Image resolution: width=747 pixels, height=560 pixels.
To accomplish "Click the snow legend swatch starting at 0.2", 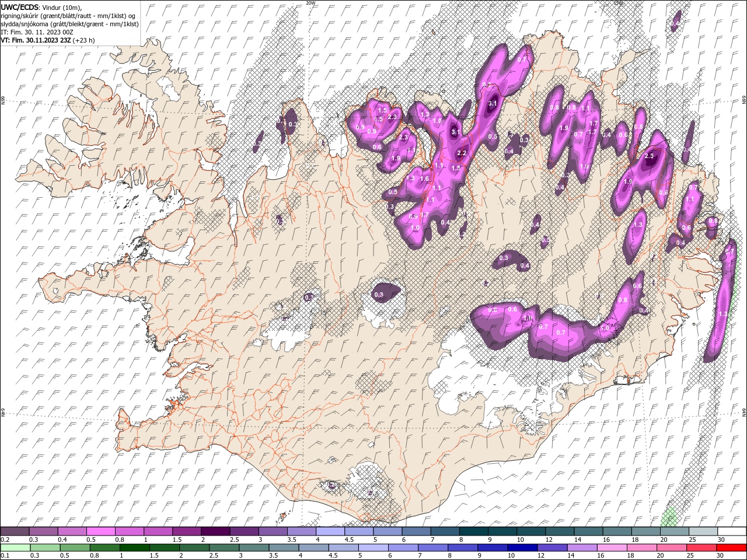I will (15, 531).
